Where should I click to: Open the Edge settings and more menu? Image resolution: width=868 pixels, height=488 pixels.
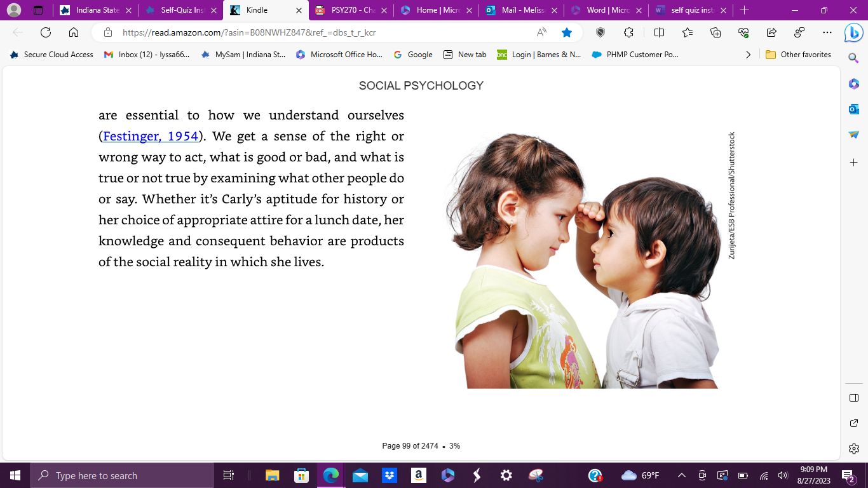point(827,32)
